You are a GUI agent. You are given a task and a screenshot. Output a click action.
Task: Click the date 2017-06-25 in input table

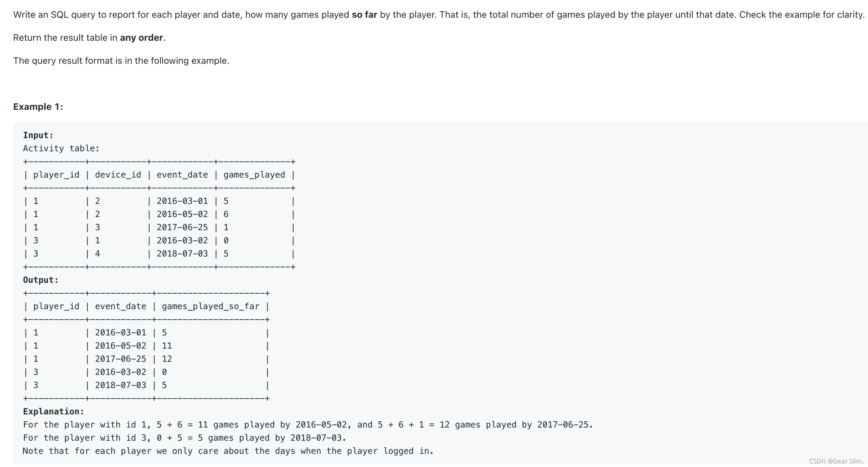[x=182, y=228]
